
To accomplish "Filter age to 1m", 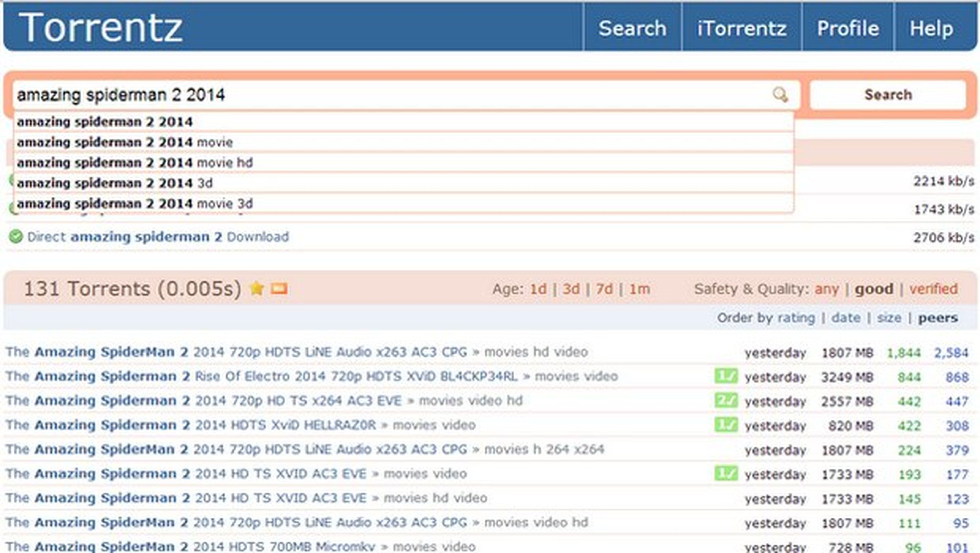I will pos(640,289).
